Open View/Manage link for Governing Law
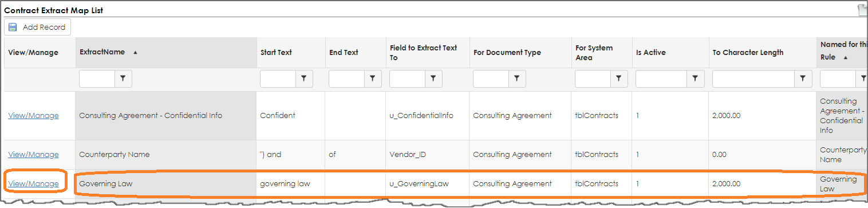Screen dimensions: 868x208 pyautogui.click(x=33, y=183)
